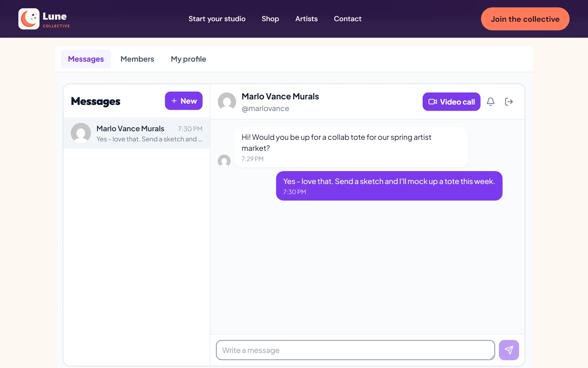Screen dimensions: 588x368
Task: Send message with paper plane icon
Action: (x=509, y=350)
